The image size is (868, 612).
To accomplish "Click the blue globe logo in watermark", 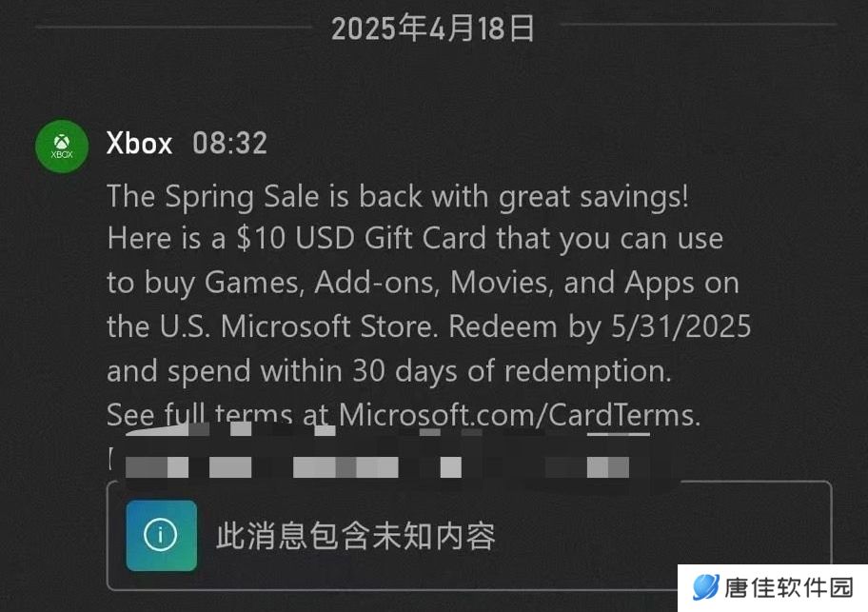I will 706,587.
